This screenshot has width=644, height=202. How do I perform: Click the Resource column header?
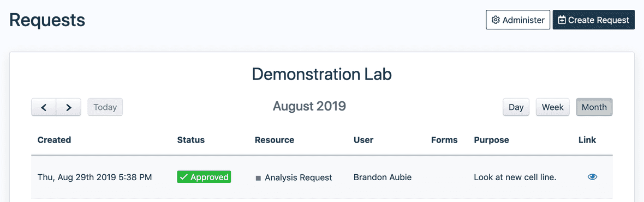pos(275,140)
